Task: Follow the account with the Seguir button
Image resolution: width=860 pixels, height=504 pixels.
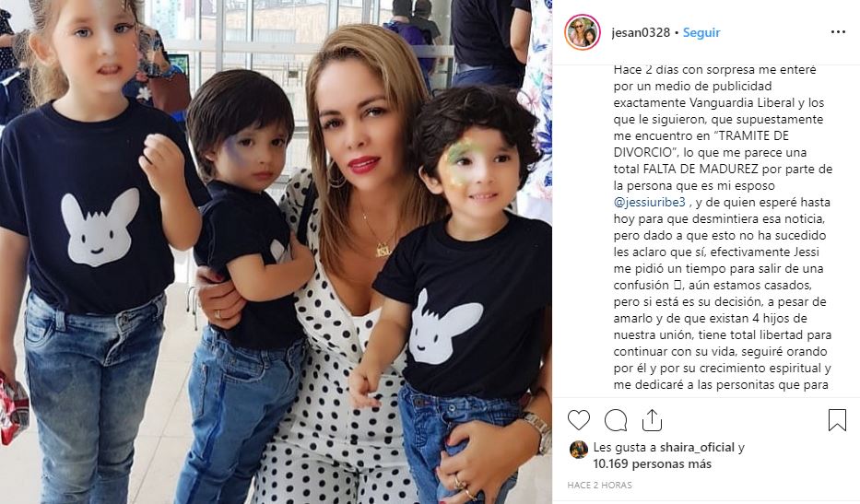Action: tap(701, 32)
